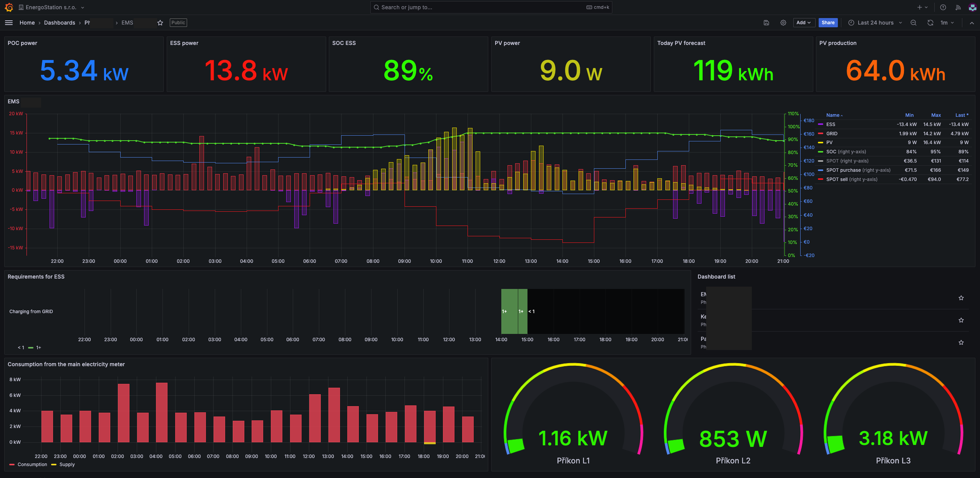Expand the 1m refresh interval dropdown

[x=947, y=23]
